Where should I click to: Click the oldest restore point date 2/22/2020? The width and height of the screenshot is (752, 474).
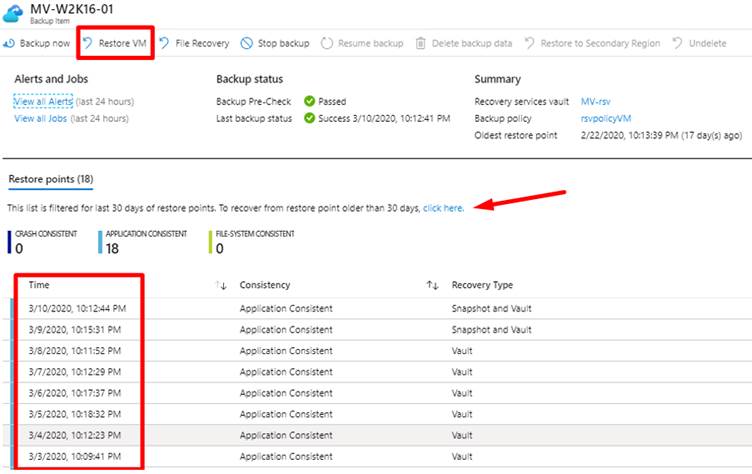click(661, 135)
